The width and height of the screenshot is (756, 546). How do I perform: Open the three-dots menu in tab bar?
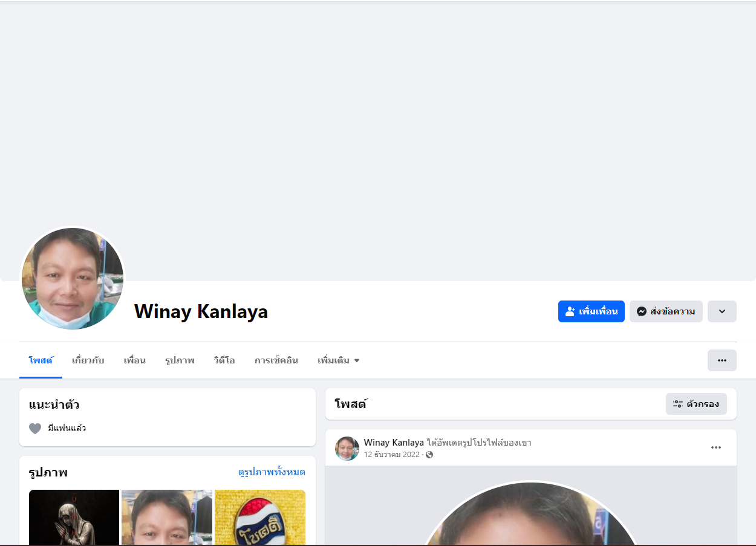click(x=722, y=360)
